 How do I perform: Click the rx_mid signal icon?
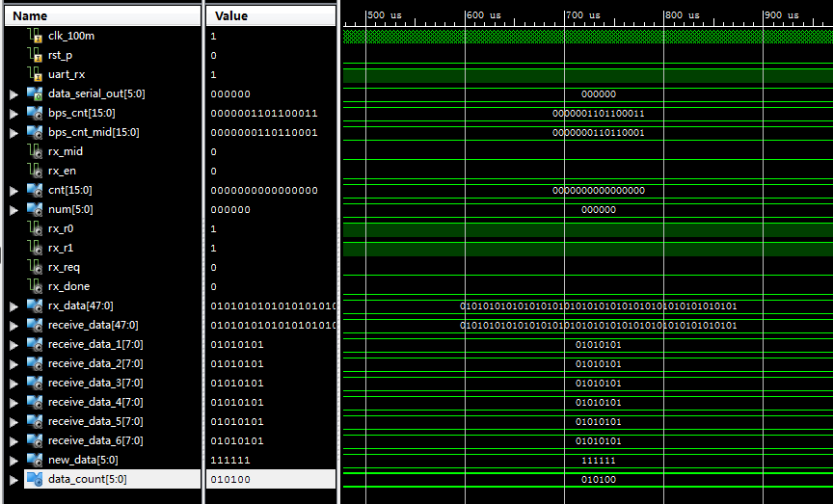[x=35, y=151]
